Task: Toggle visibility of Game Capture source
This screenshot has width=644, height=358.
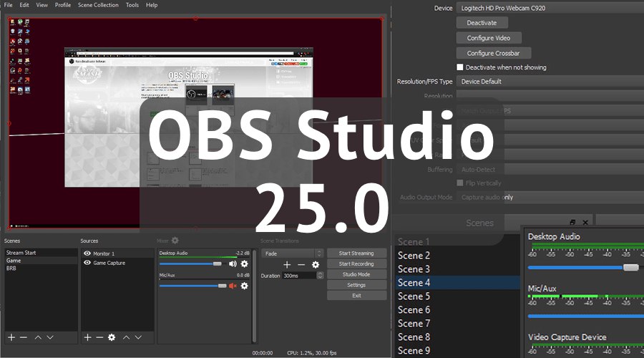Action: [x=87, y=262]
